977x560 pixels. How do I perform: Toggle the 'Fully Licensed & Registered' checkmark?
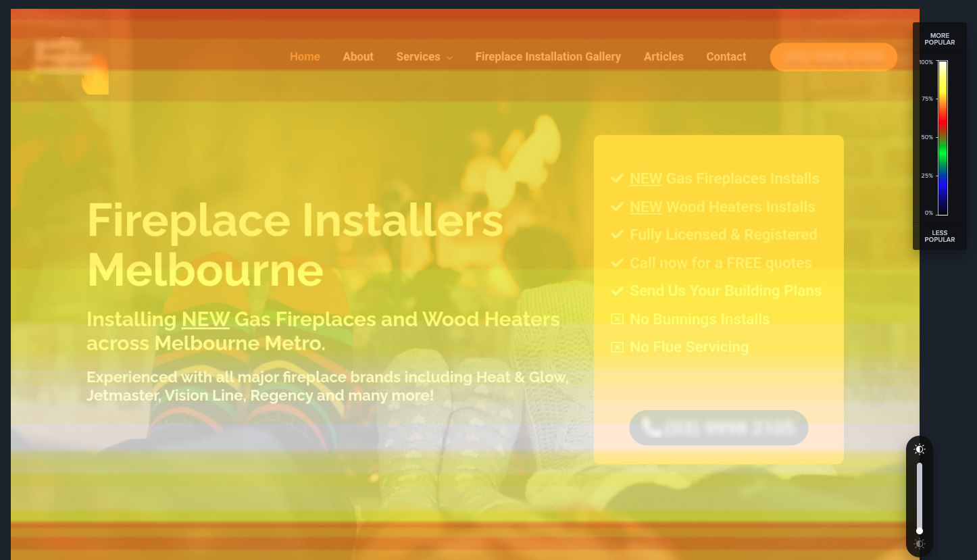tap(617, 234)
